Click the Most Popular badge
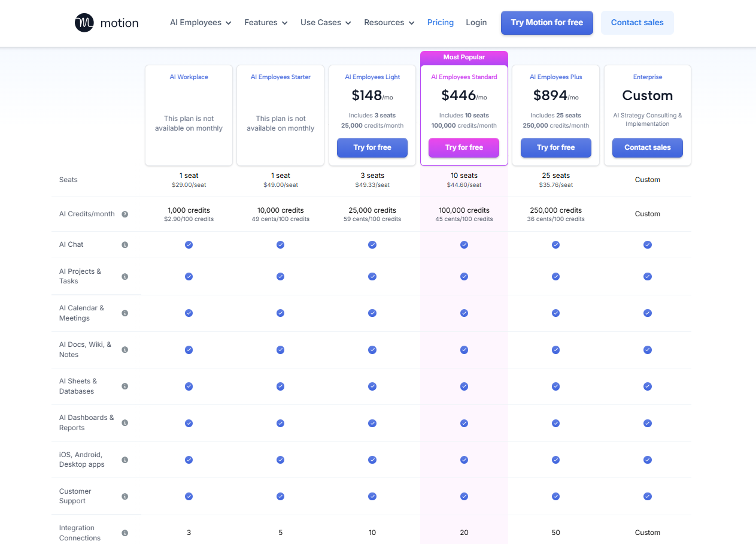756x544 pixels. click(464, 58)
